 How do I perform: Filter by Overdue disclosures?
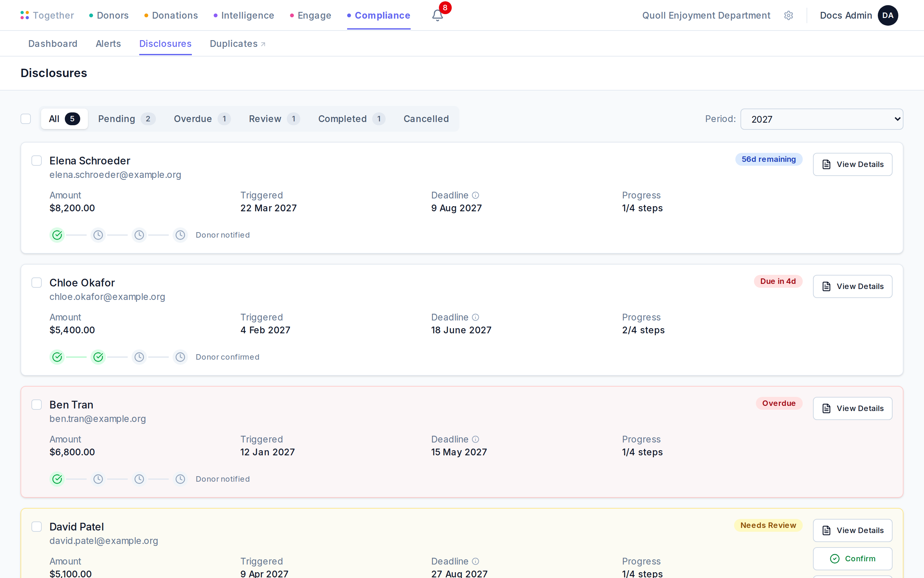[x=202, y=119]
